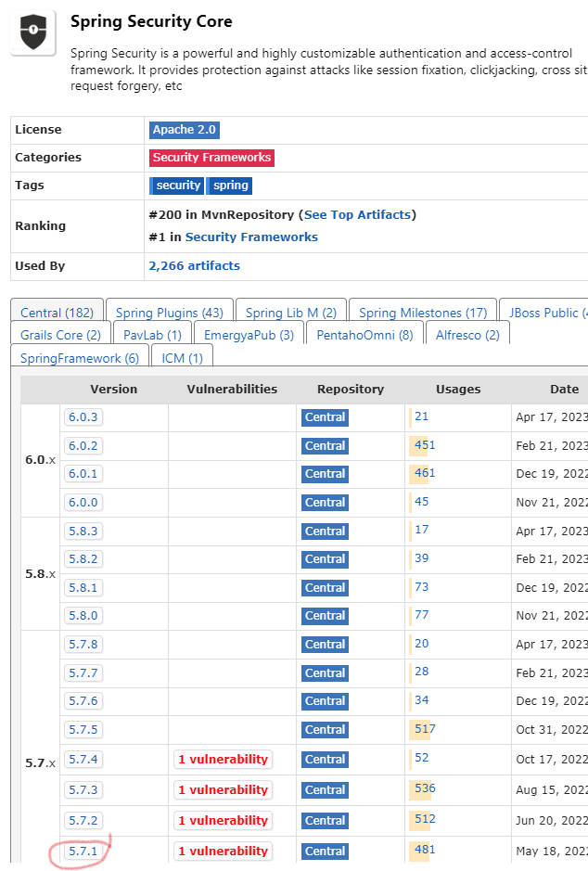Image resolution: width=588 pixels, height=871 pixels.
Task: Open version 5.8.1
Action: (83, 588)
